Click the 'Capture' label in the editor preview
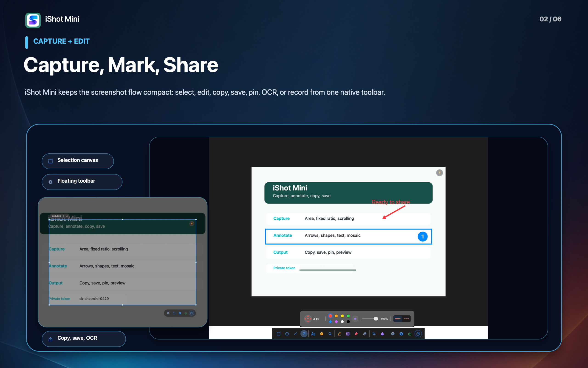Image resolution: width=588 pixels, height=368 pixels. pos(281,218)
